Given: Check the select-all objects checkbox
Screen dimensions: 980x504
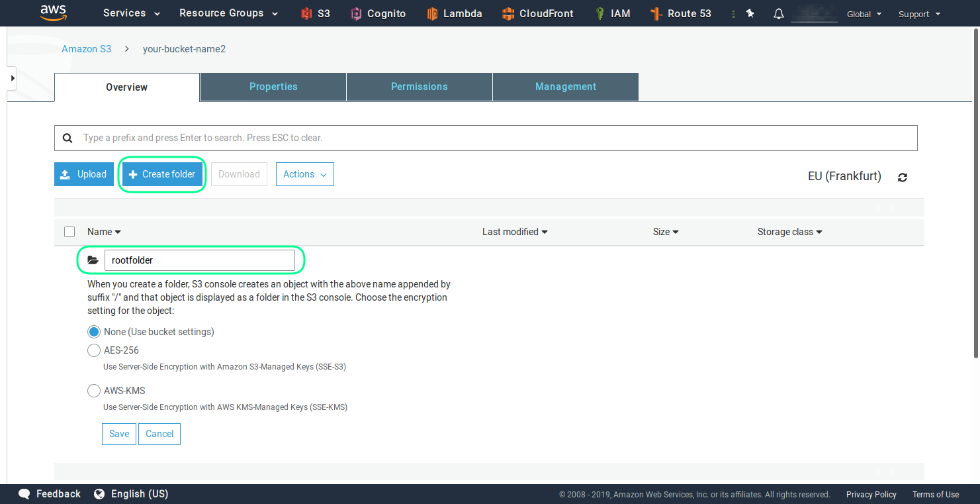Looking at the screenshot, I should 69,232.
